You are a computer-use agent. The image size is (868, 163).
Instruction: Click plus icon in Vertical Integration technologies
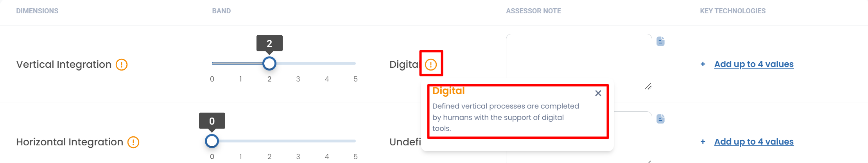tap(703, 64)
